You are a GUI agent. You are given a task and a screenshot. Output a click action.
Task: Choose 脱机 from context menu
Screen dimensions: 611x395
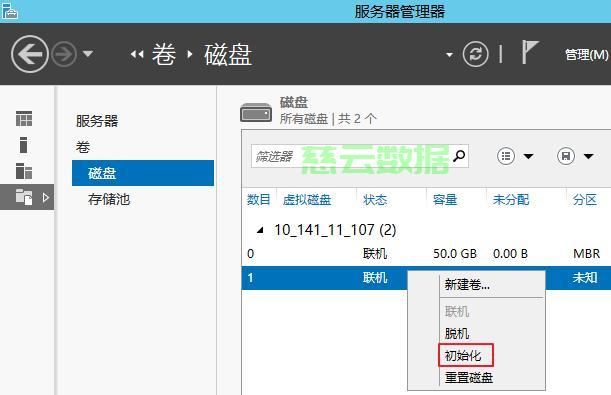click(x=457, y=333)
